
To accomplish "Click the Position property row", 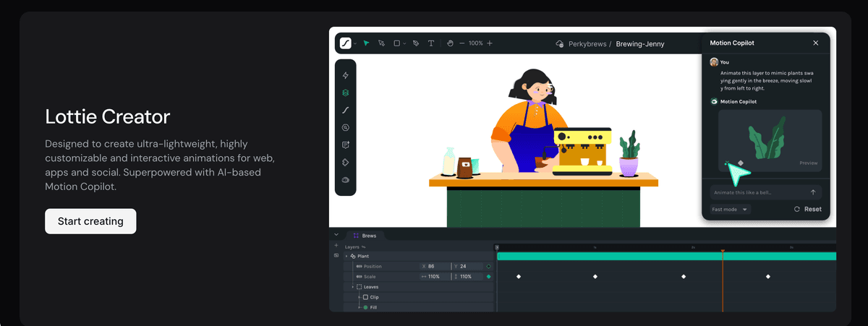I will click(418, 267).
